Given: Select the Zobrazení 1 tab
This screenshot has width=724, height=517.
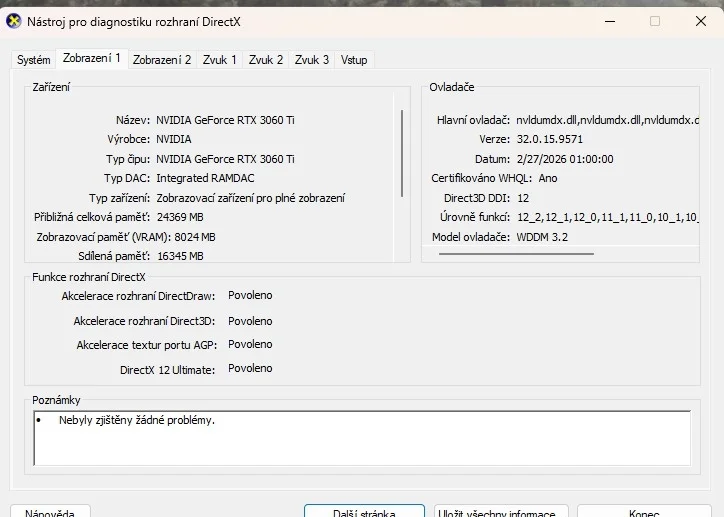Looking at the screenshot, I should pyautogui.click(x=91, y=59).
